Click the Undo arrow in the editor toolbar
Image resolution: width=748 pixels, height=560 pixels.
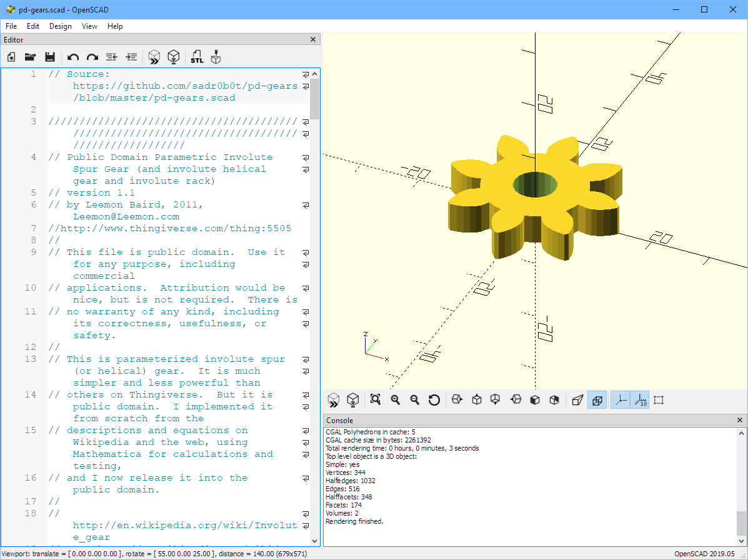click(x=73, y=57)
